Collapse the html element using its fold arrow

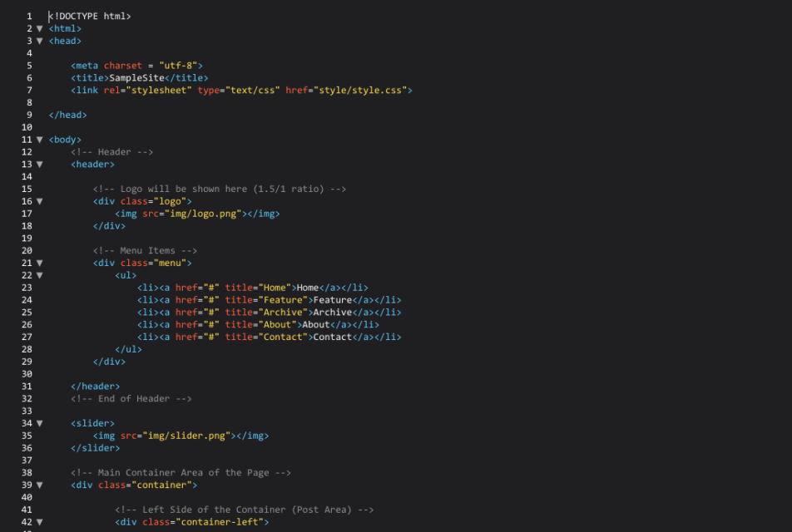pos(39,27)
